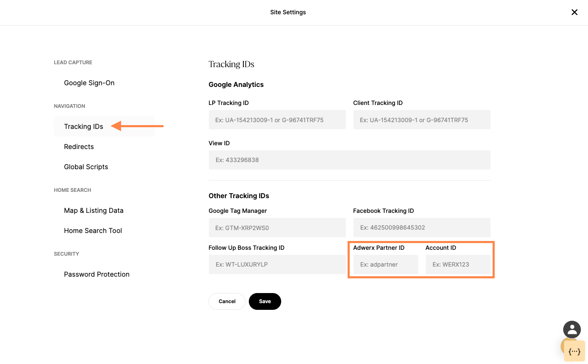Click the Adwerx Partner ID field

point(385,264)
